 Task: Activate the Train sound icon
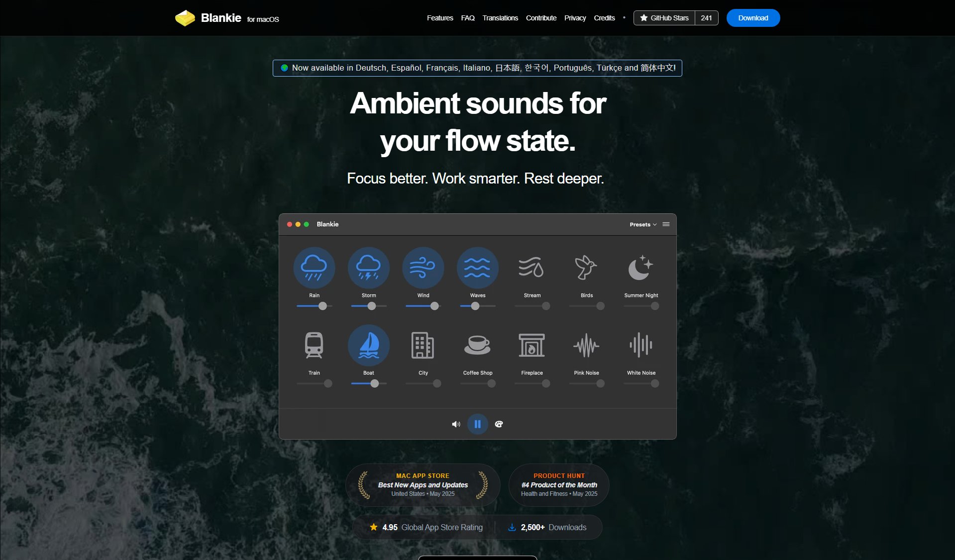coord(314,345)
